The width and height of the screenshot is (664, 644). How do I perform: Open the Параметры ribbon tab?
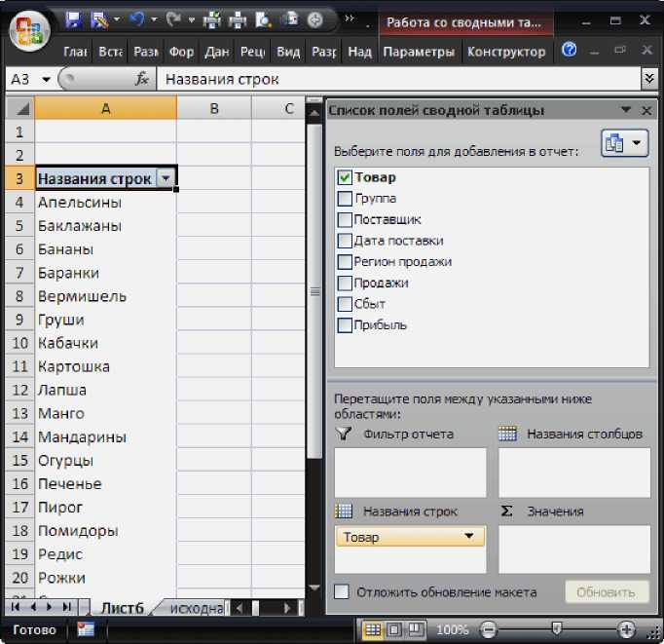point(419,52)
